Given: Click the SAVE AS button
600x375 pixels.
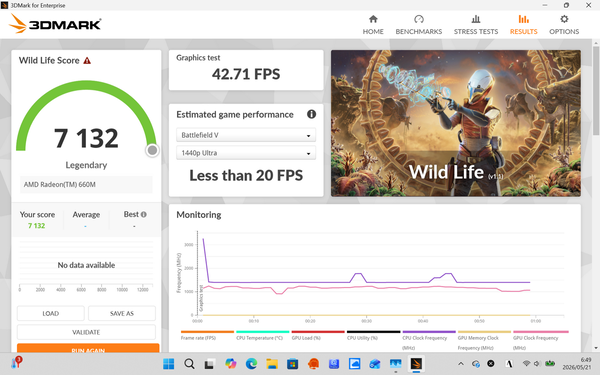Looking at the screenshot, I should tap(122, 313).
